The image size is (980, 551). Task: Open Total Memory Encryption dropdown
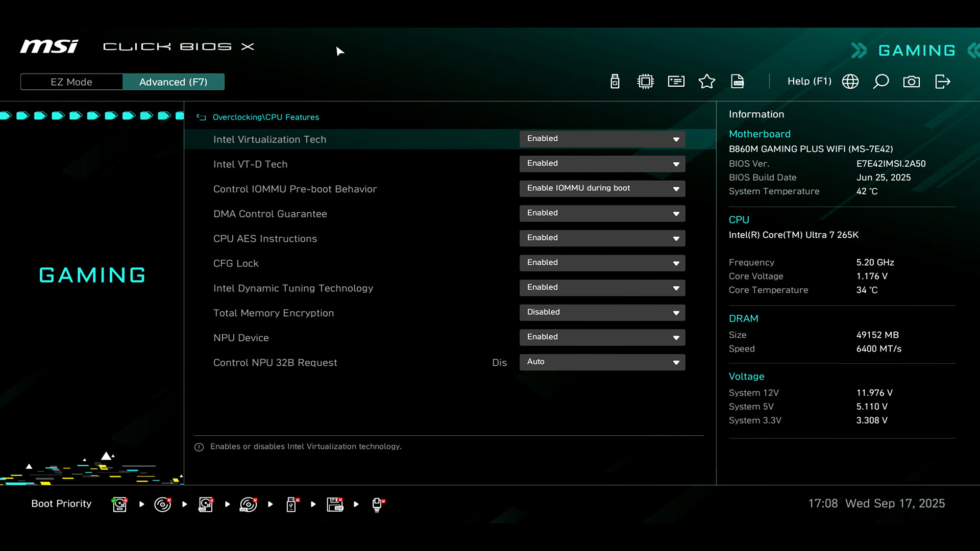tap(602, 312)
